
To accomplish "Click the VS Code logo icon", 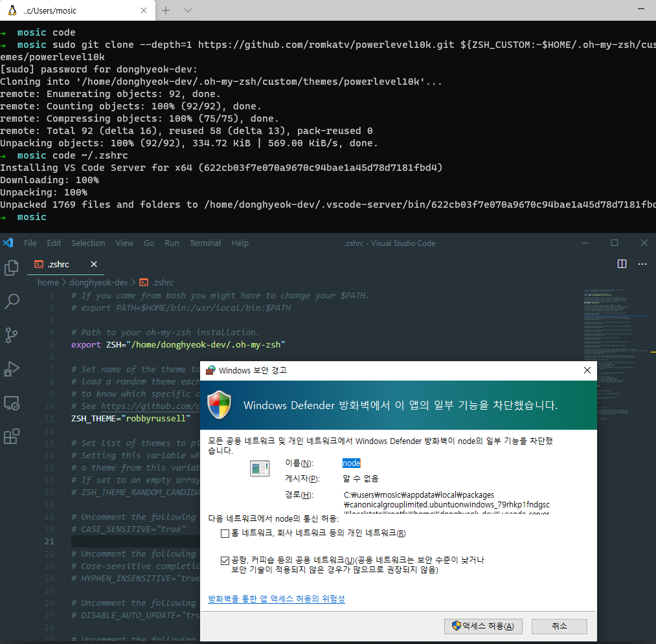I will click(8, 243).
